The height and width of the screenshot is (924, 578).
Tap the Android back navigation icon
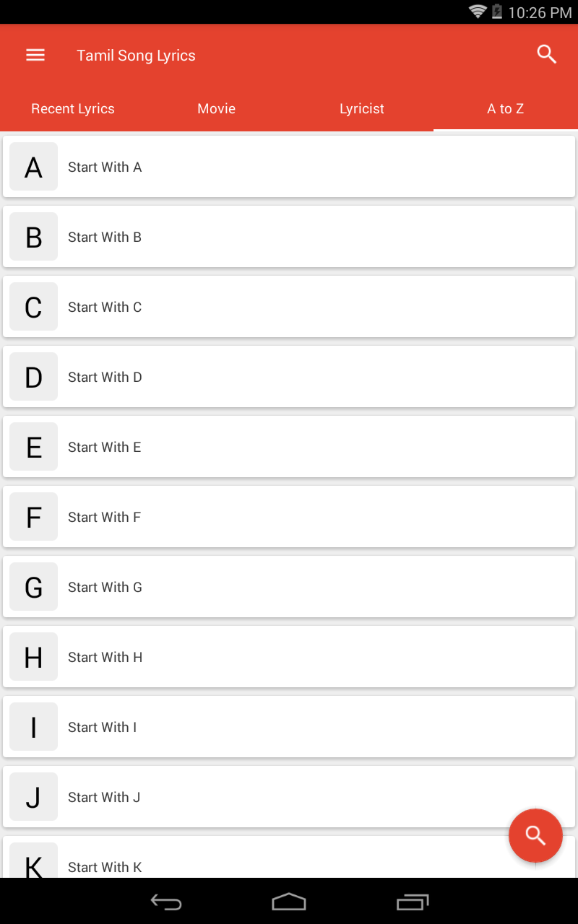[165, 902]
